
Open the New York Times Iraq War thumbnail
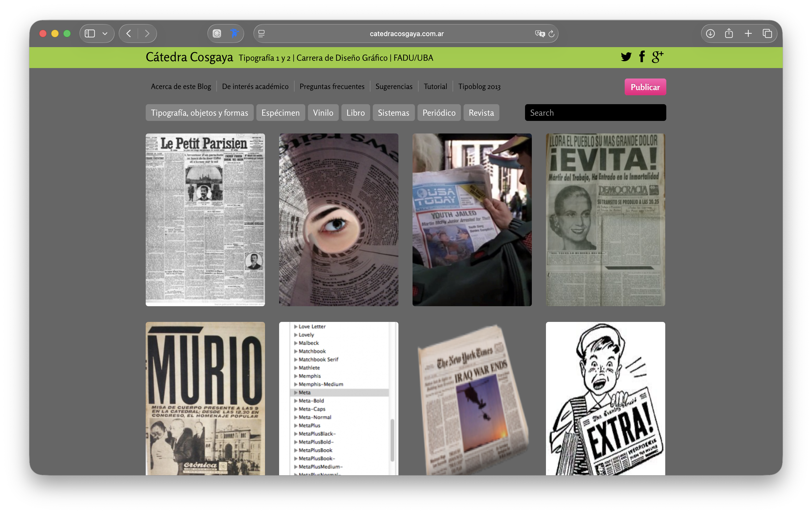tap(472, 398)
